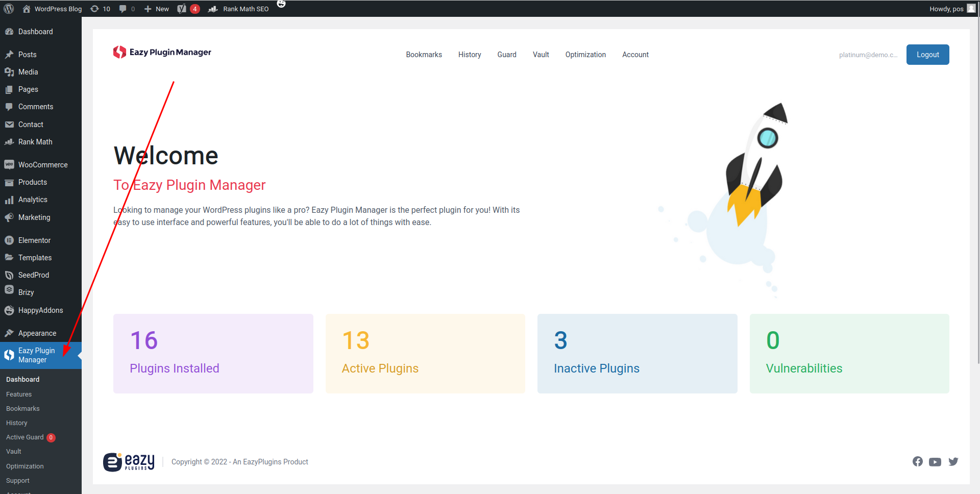Screen dimensions: 980x494
Task: Click the Eazy Plugin Manager header logo
Action: pos(162,52)
